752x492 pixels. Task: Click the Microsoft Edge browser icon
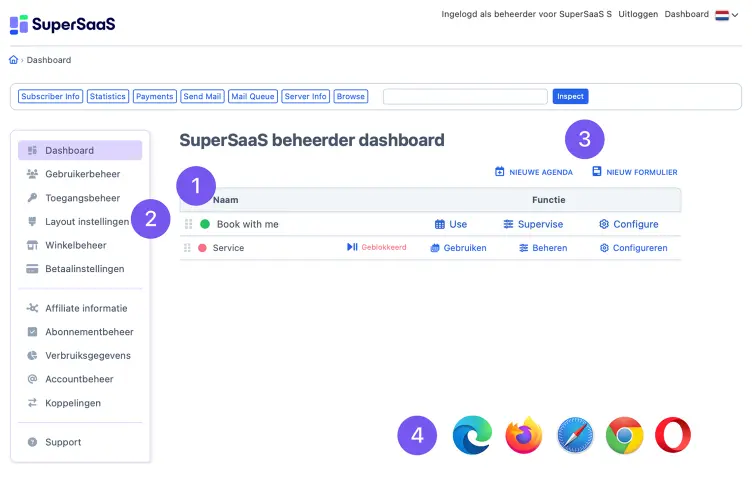tap(472, 435)
